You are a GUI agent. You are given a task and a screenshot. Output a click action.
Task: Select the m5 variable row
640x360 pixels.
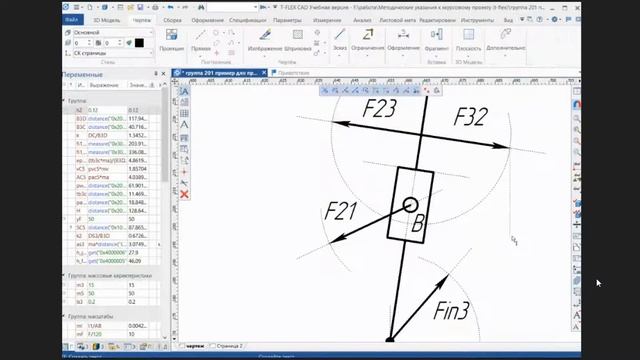point(111,293)
